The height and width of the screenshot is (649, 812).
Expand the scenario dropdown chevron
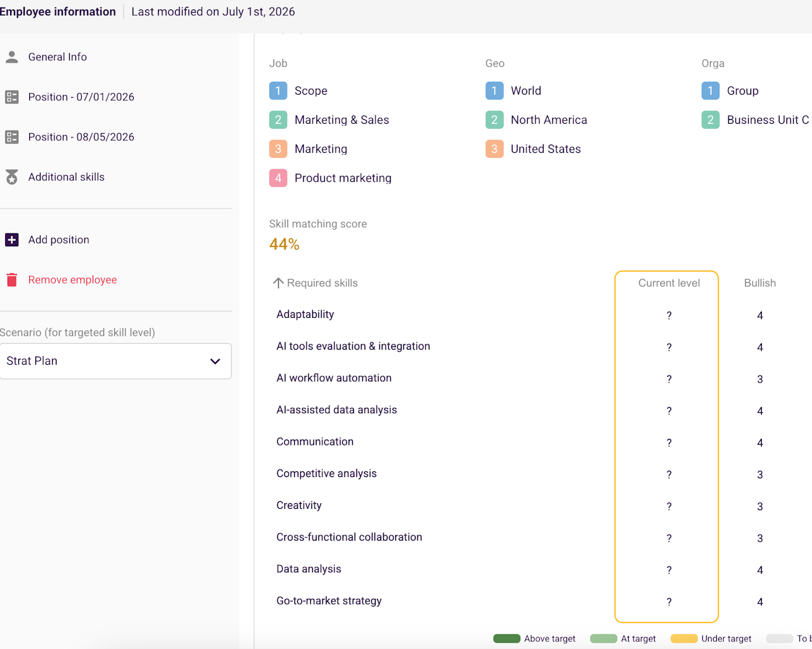pos(215,361)
